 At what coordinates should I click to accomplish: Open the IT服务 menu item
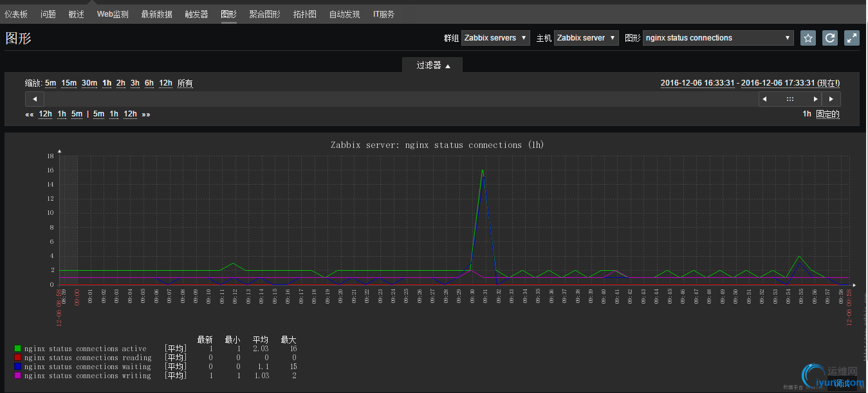(x=384, y=14)
